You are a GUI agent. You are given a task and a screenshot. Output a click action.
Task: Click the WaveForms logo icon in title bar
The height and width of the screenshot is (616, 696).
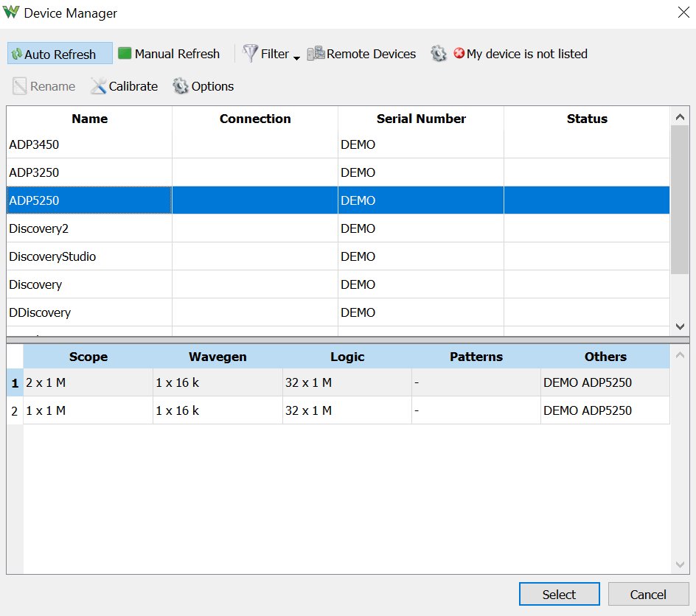pos(11,13)
